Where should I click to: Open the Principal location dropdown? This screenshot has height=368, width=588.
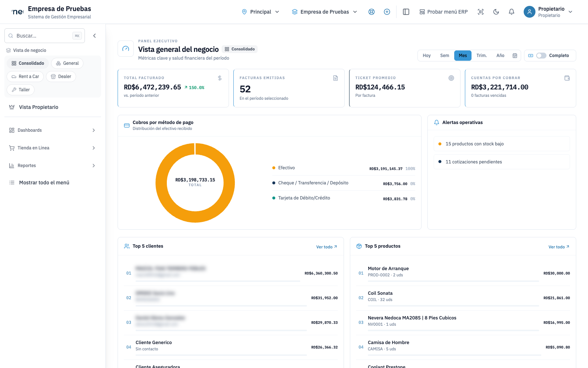tap(261, 12)
